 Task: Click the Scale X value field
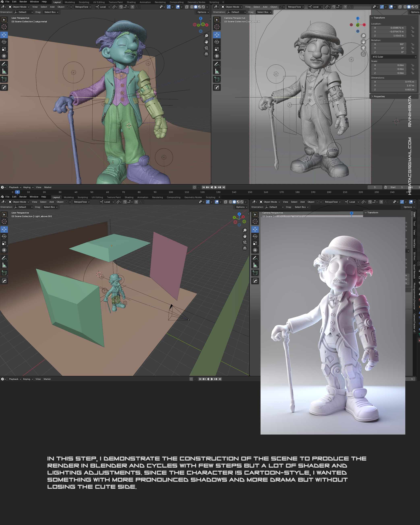click(x=388, y=65)
